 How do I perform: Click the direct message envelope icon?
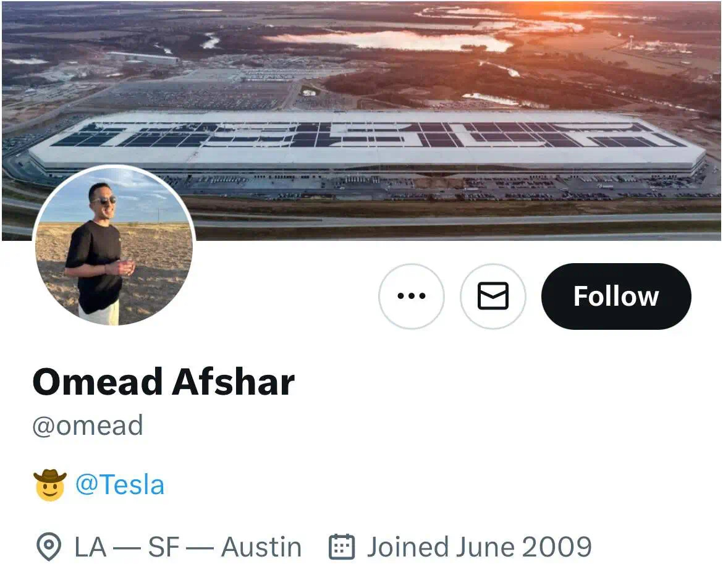point(493,296)
